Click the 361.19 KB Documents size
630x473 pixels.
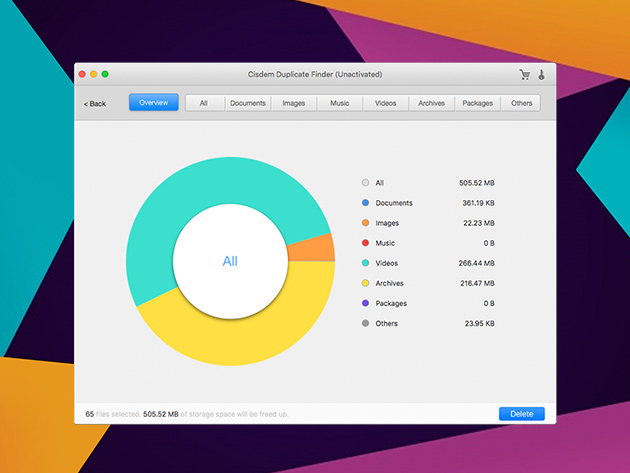coord(478,203)
